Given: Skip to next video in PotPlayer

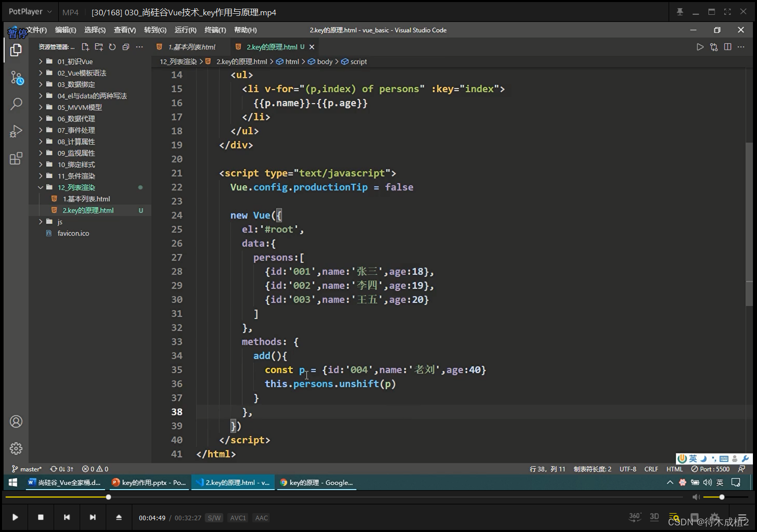Looking at the screenshot, I should tap(92, 517).
